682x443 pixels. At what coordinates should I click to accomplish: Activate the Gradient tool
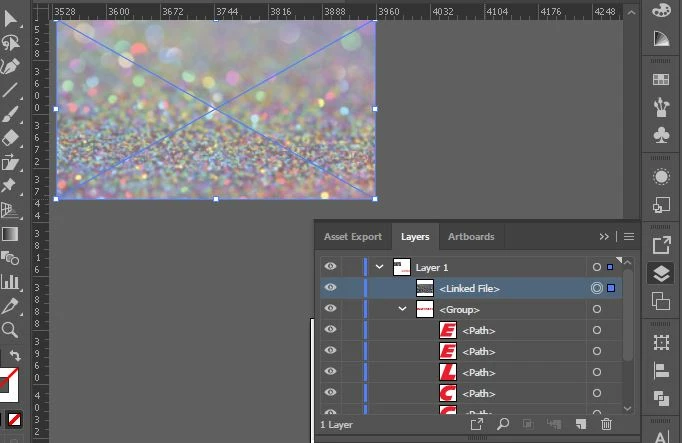tap(10, 234)
